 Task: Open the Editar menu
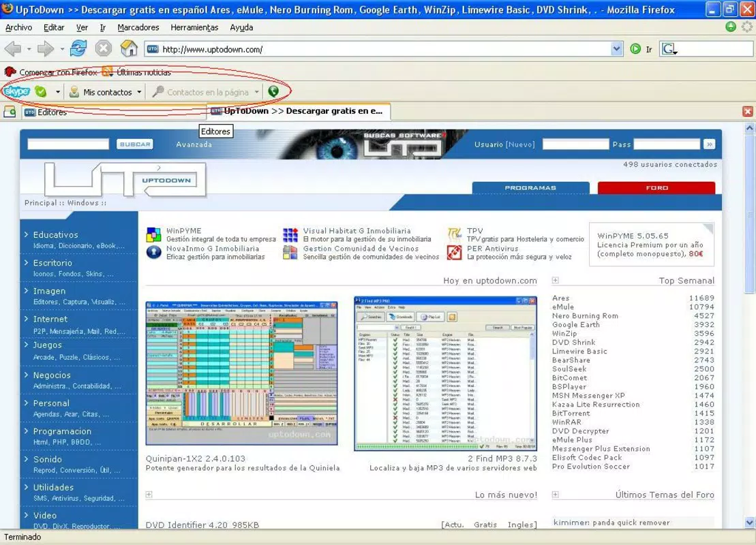click(x=54, y=27)
